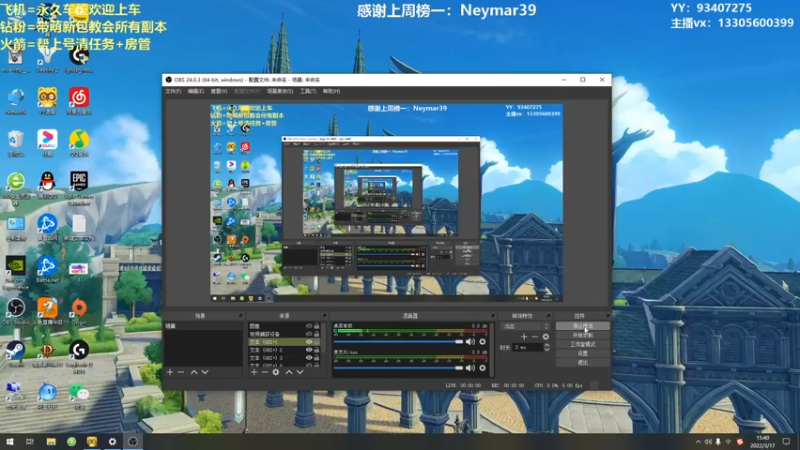Click the 开始推流 streaming button
Image resolution: width=800 pixels, height=450 pixels.
582,326
